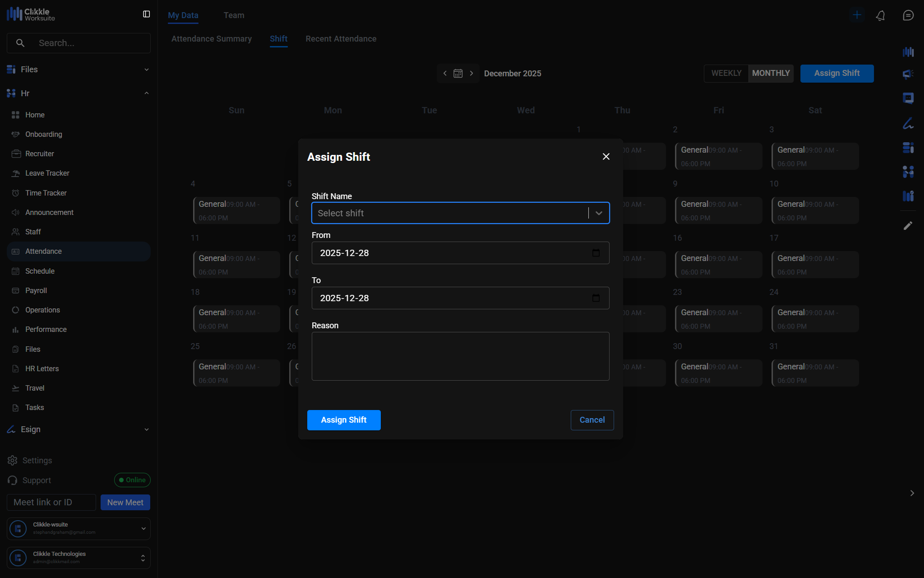Switch to the Team tab
The height and width of the screenshot is (578, 924).
(234, 15)
